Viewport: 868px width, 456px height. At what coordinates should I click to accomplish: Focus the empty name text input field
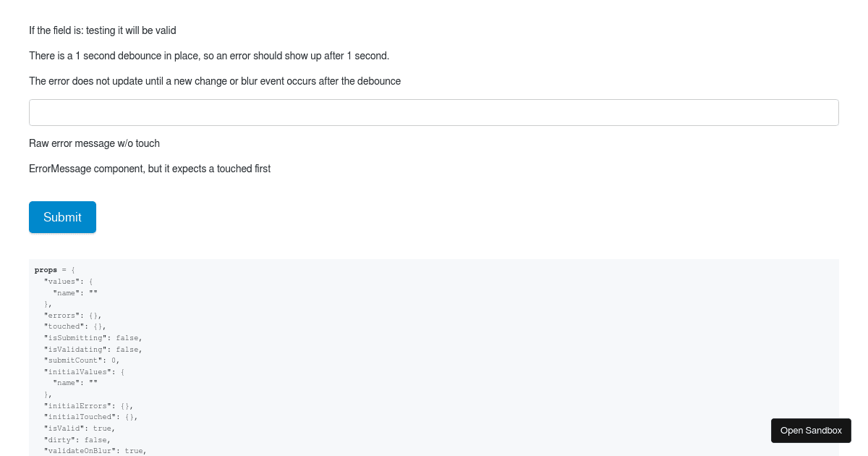pyautogui.click(x=434, y=112)
